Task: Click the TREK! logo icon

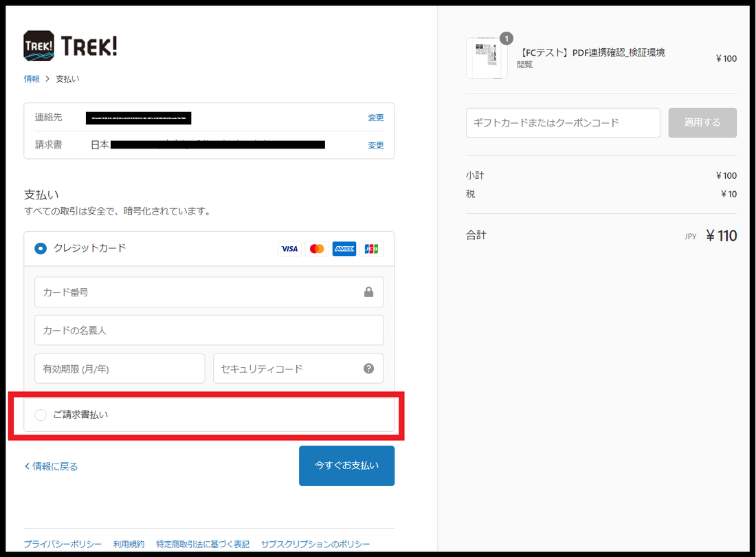Action: [x=38, y=46]
